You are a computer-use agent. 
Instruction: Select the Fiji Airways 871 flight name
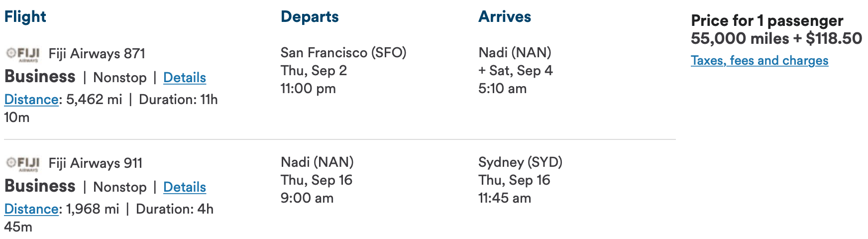(97, 54)
